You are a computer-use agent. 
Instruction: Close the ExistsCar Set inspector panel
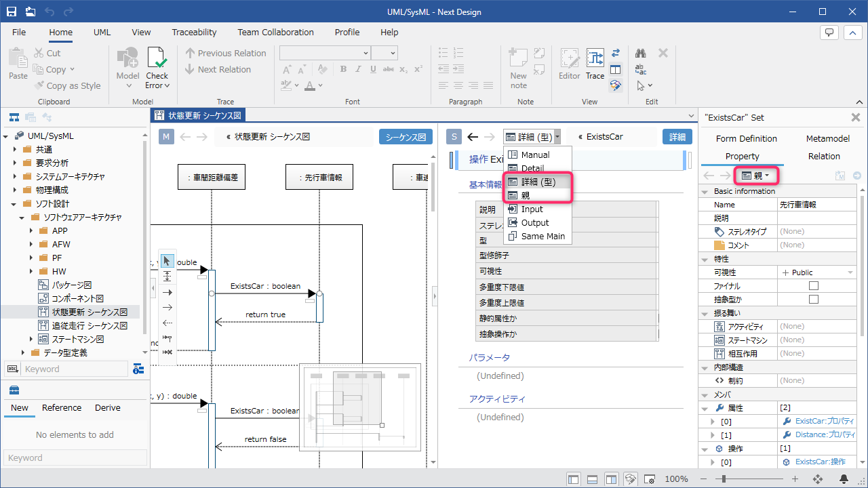(855, 117)
